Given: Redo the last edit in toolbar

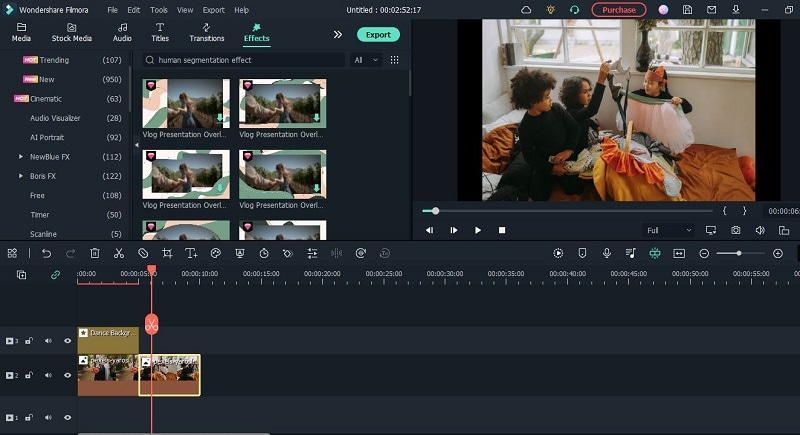Looking at the screenshot, I should 70,253.
